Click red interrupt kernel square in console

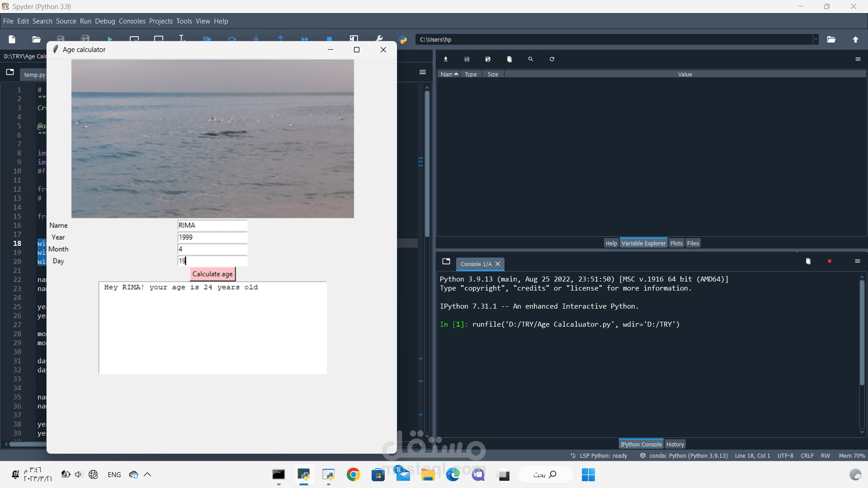click(x=830, y=261)
